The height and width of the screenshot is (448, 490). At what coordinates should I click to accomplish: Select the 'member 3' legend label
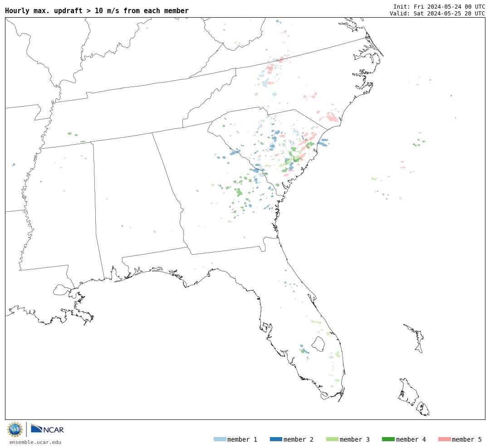(355, 439)
